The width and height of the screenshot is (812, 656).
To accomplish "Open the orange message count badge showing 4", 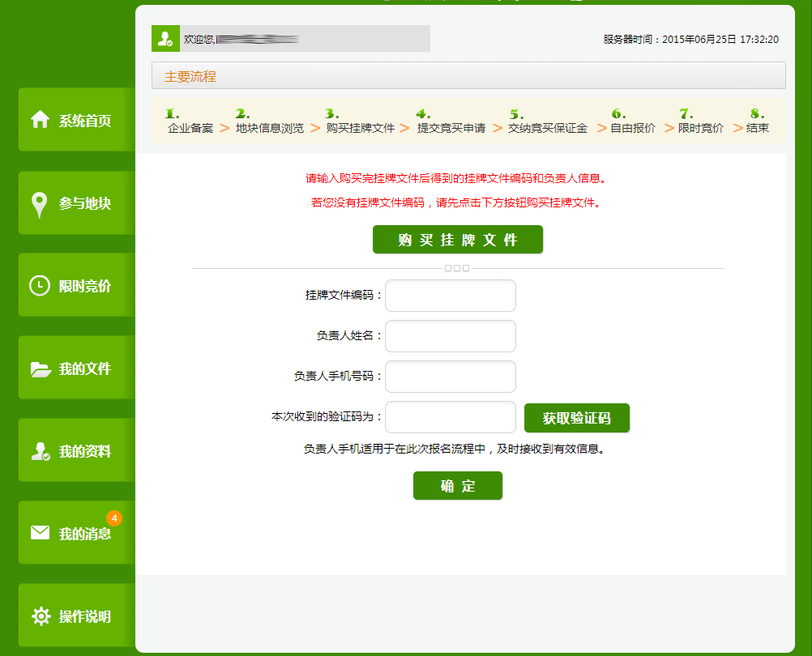I will point(114,518).
